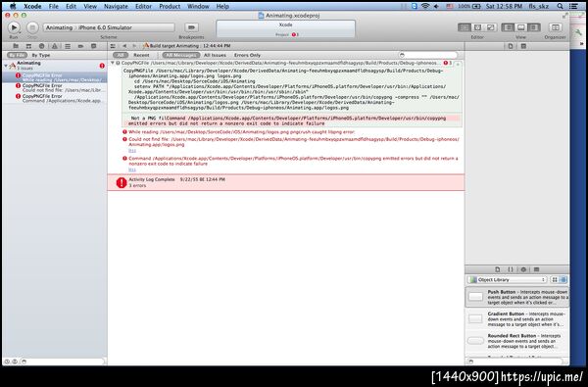Click 'Could not find file' error message
Viewport: 588px width, 387px height.
tap(291, 142)
